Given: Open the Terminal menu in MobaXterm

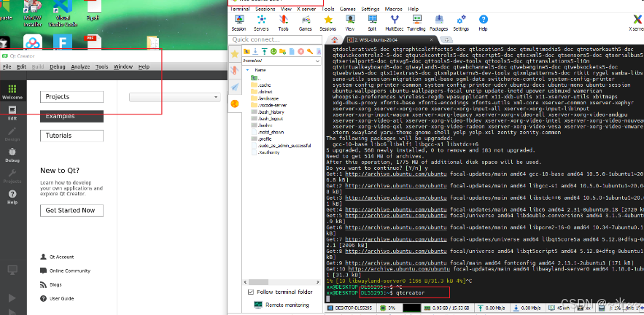Looking at the screenshot, I should tap(240, 9).
